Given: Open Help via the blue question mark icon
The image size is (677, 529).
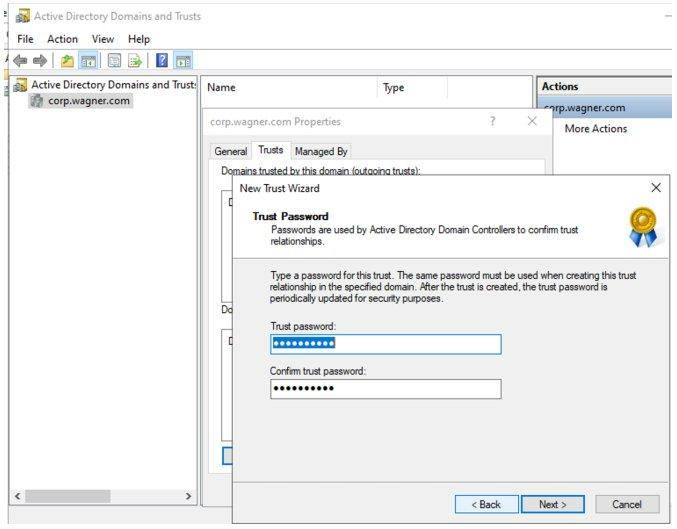Looking at the screenshot, I should 162,61.
